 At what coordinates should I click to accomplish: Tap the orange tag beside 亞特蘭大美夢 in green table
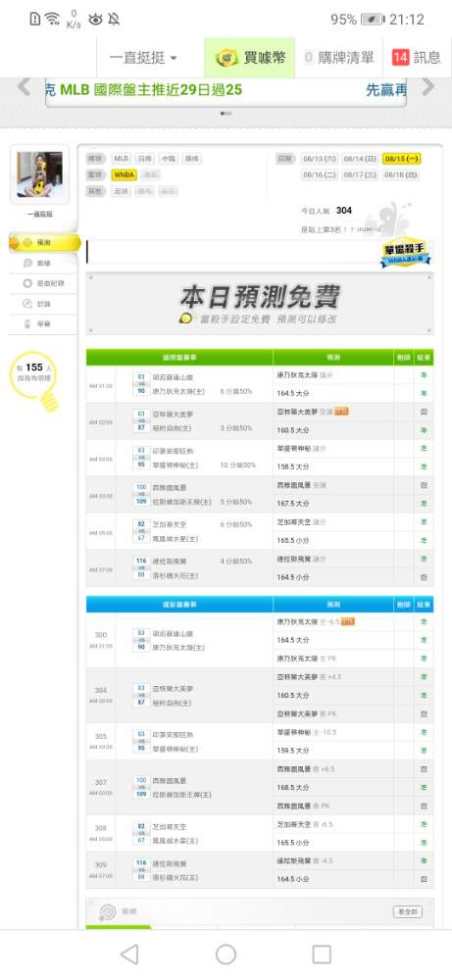pyautogui.click(x=341, y=412)
